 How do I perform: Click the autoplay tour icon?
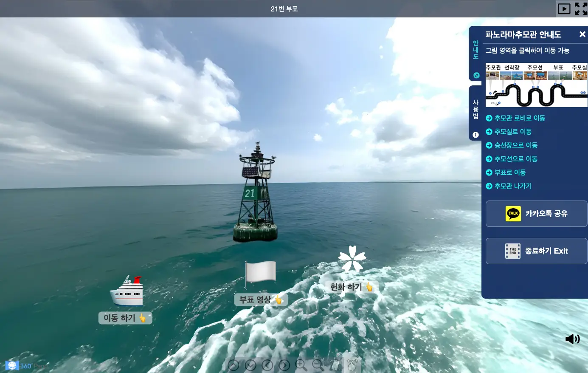coord(564,8)
